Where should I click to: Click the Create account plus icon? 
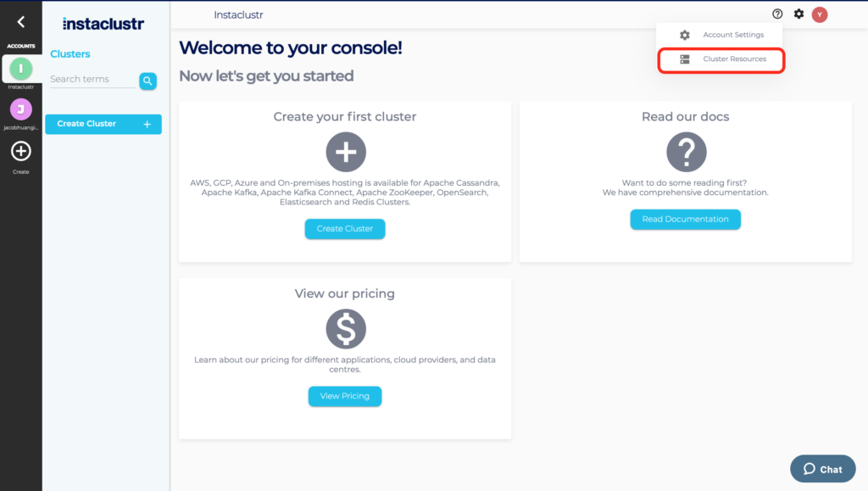pos(20,152)
